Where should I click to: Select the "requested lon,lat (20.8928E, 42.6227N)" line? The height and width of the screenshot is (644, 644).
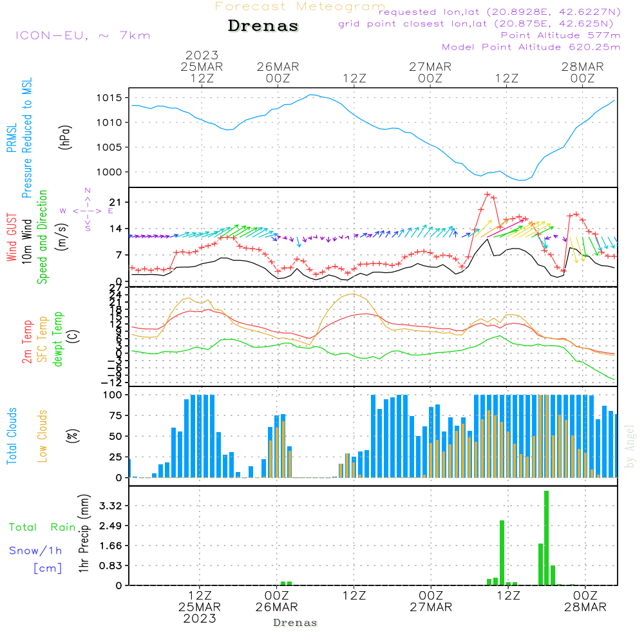point(500,12)
